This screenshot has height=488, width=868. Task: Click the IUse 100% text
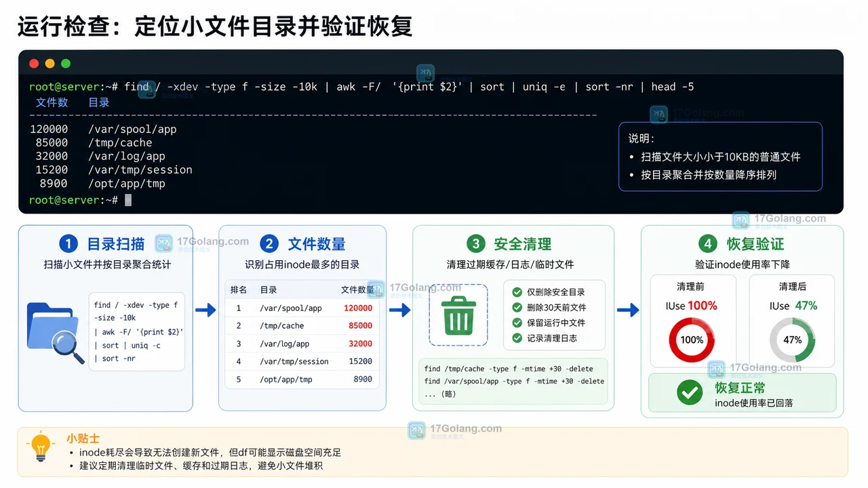coord(691,306)
